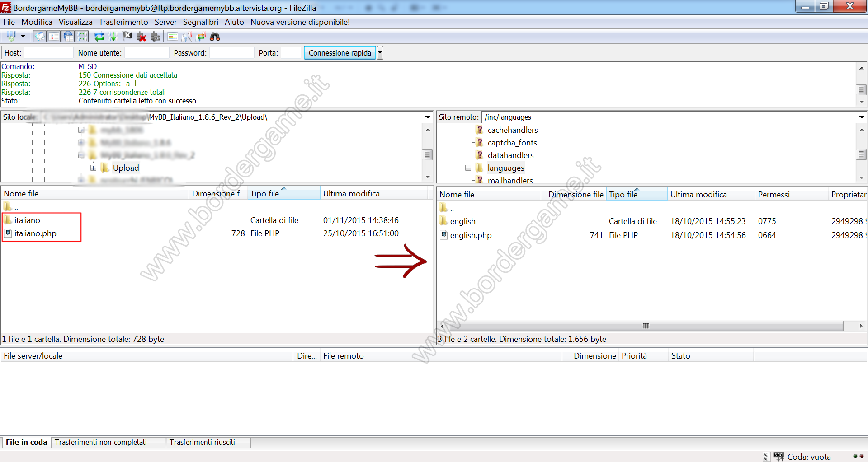Screen dimensions: 868x462
Task: Toggle remote directory tree display
Action: coord(68,37)
